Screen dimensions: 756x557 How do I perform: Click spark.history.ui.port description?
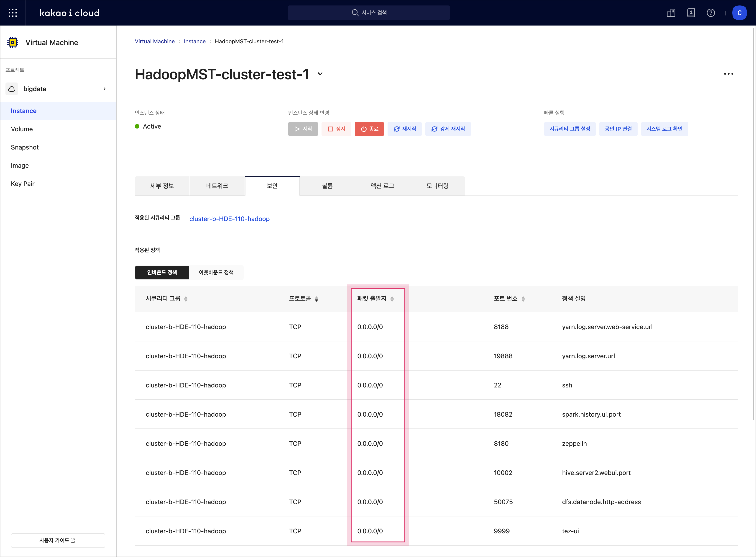tap(591, 414)
